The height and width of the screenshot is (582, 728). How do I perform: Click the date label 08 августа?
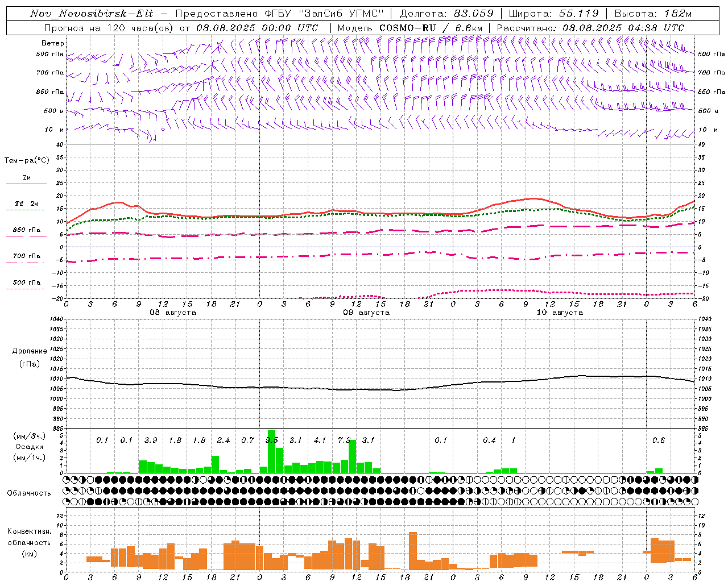click(173, 312)
